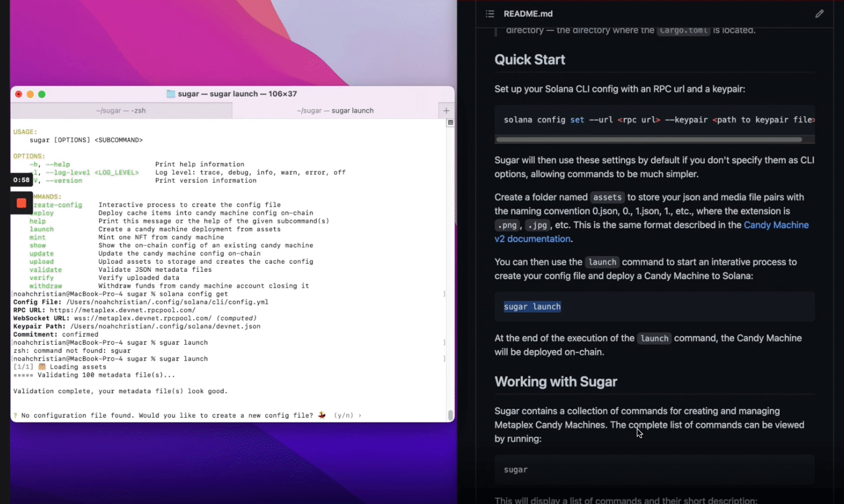Click the 'validate' command row in terminal
Screen dimensions: 844x504
tap(121, 269)
